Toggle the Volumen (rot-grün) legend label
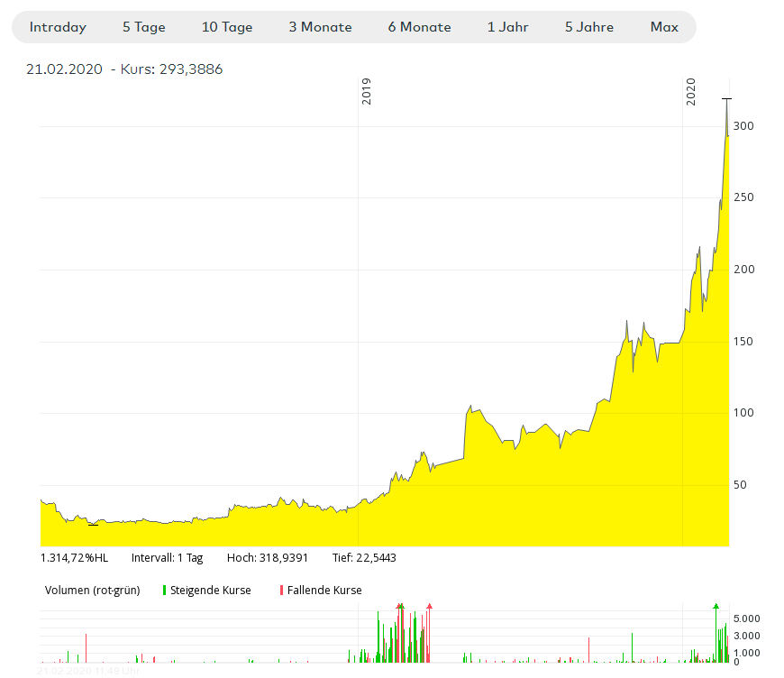The height and width of the screenshot is (678, 784). pos(92,591)
